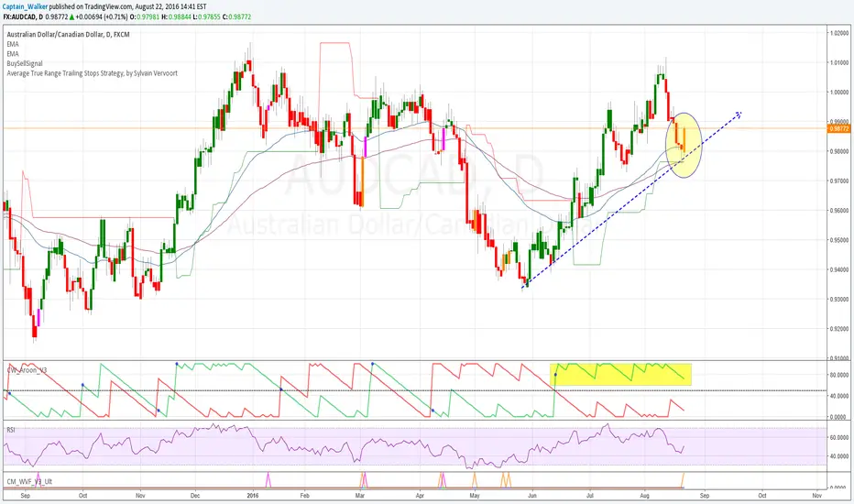854x504 pixels.
Task: Click the Aug label on time axis
Action: coord(644,496)
